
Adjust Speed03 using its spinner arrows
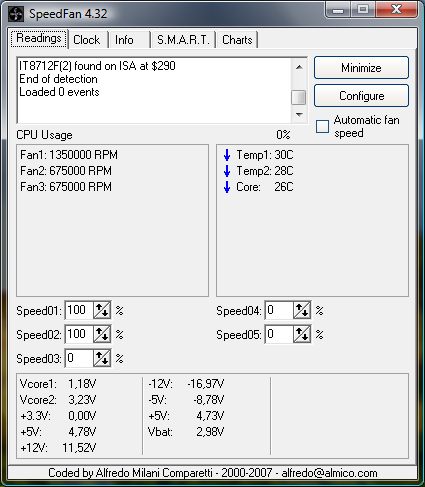[102, 358]
